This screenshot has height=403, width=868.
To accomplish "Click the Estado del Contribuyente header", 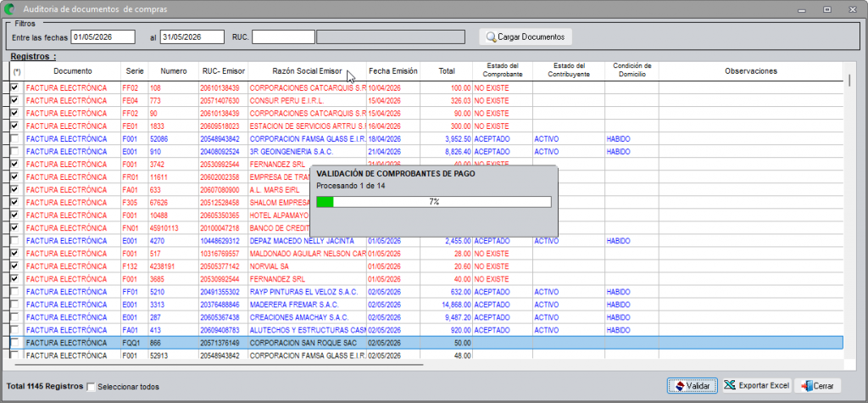I will point(569,70).
